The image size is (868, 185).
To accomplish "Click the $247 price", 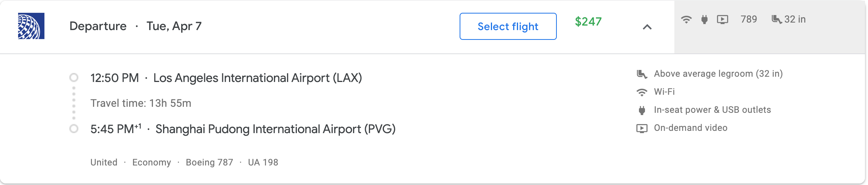I will pyautogui.click(x=588, y=21).
